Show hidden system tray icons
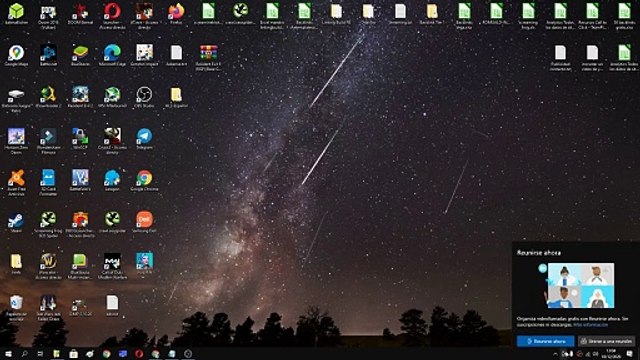Viewport: 640px width, 360px height. 555,354
